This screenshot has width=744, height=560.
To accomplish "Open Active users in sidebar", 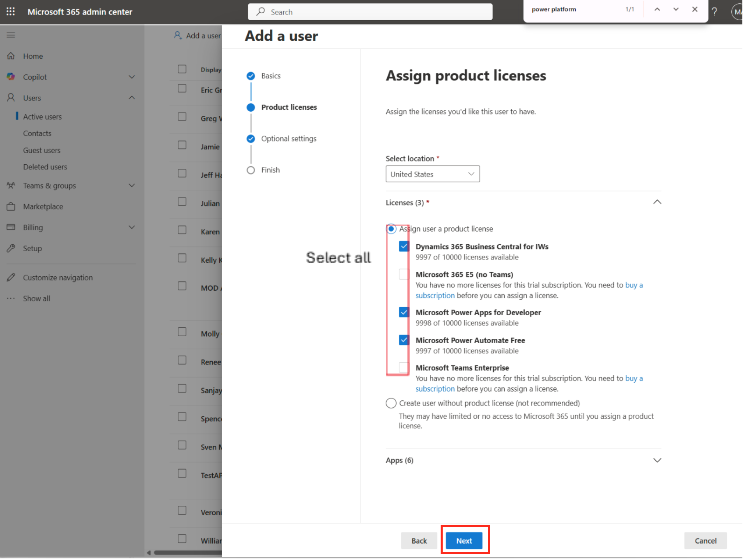I will click(42, 117).
